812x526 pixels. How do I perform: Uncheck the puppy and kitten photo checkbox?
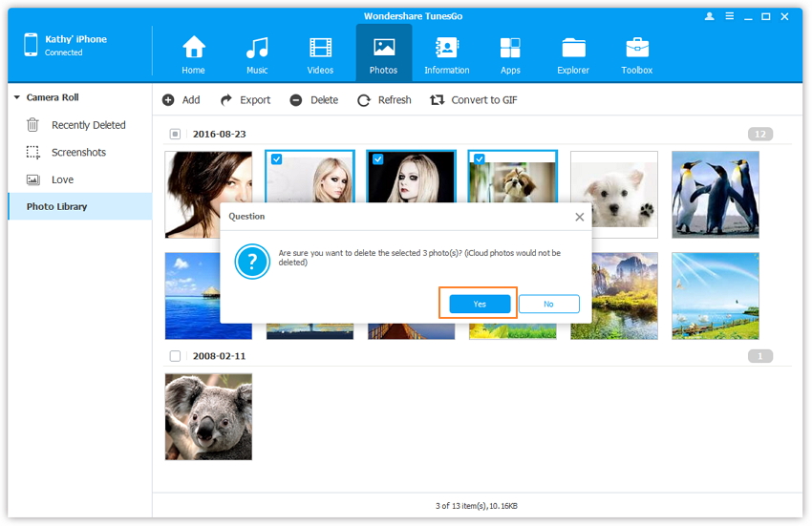(480, 159)
